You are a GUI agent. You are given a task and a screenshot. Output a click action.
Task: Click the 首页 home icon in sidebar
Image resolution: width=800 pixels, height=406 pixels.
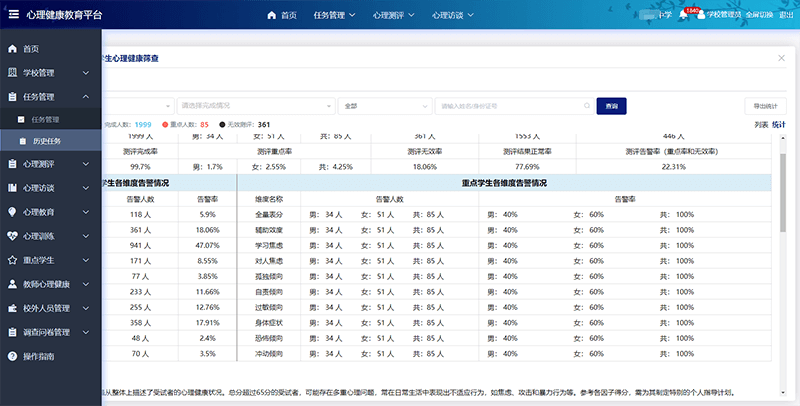(11, 49)
